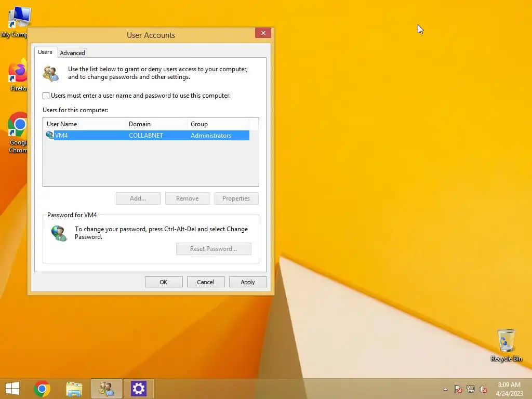Switch to the Advanced tab
This screenshot has width=532, height=399.
click(72, 53)
